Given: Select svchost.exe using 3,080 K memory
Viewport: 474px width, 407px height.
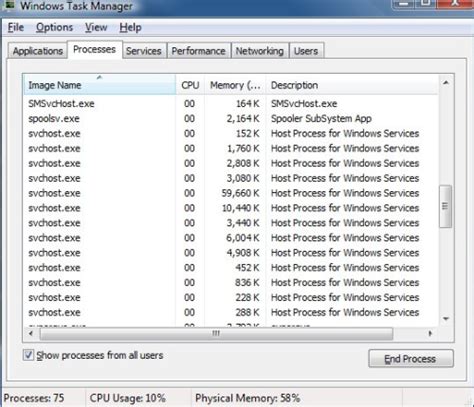Looking at the screenshot, I should coord(231,178).
